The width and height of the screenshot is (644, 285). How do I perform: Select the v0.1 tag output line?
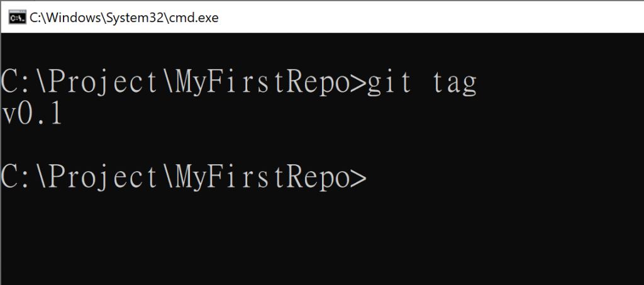click(31, 115)
